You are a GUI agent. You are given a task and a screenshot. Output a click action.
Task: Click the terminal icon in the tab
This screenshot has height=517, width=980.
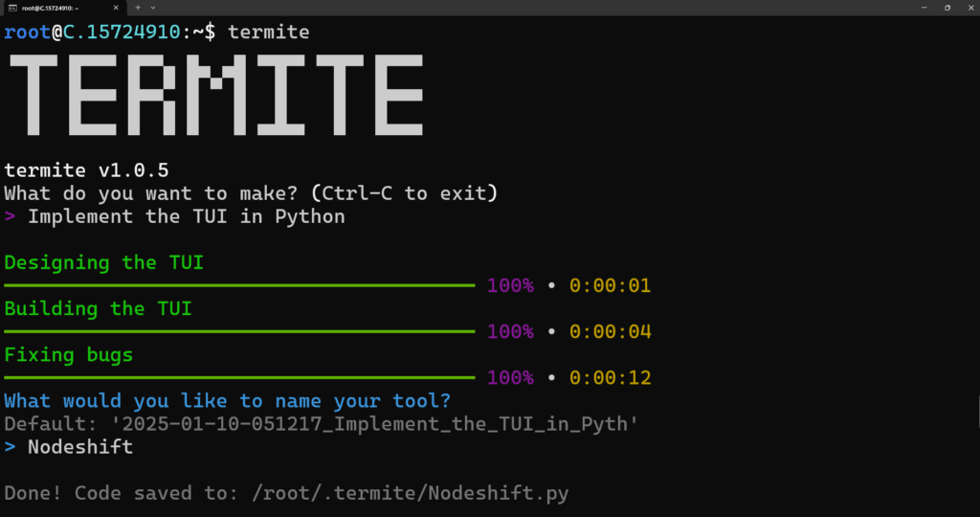[12, 8]
